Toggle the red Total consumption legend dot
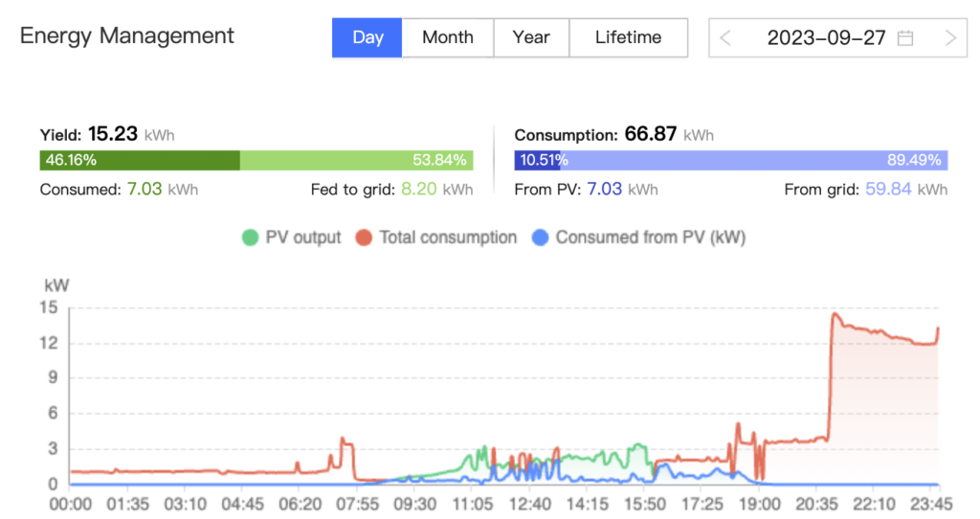The image size is (980, 519). tap(364, 237)
